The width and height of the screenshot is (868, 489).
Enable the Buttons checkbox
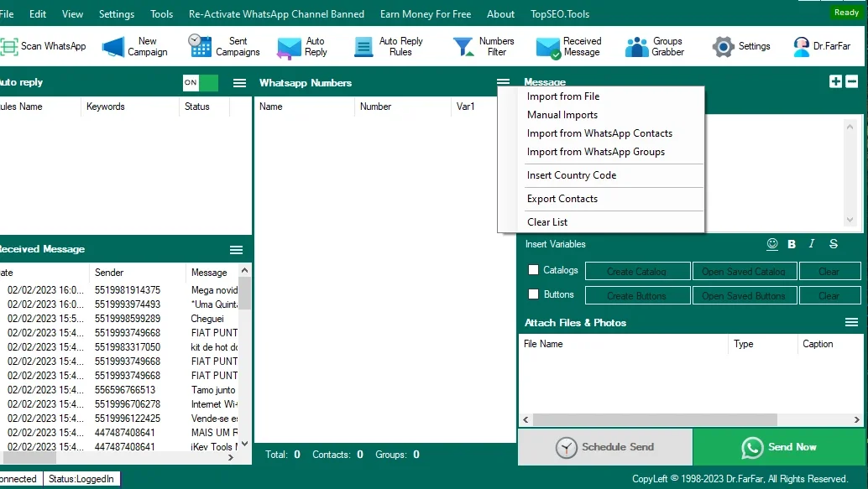point(533,294)
